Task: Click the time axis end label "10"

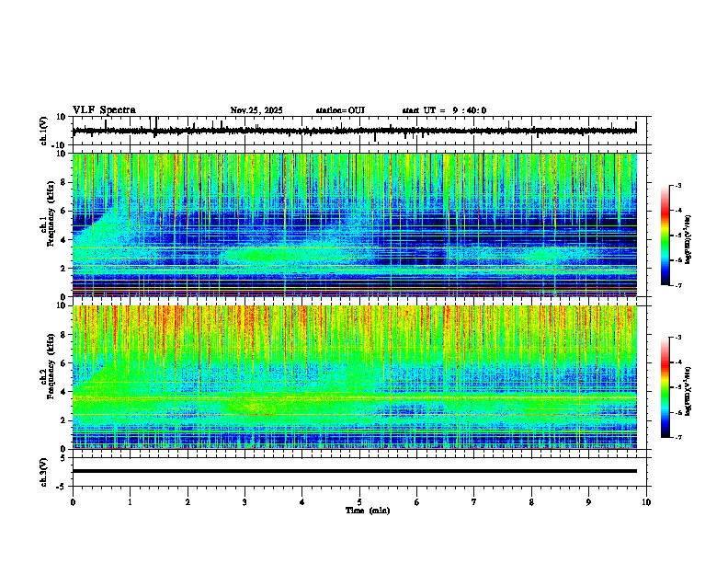Action: [x=646, y=502]
